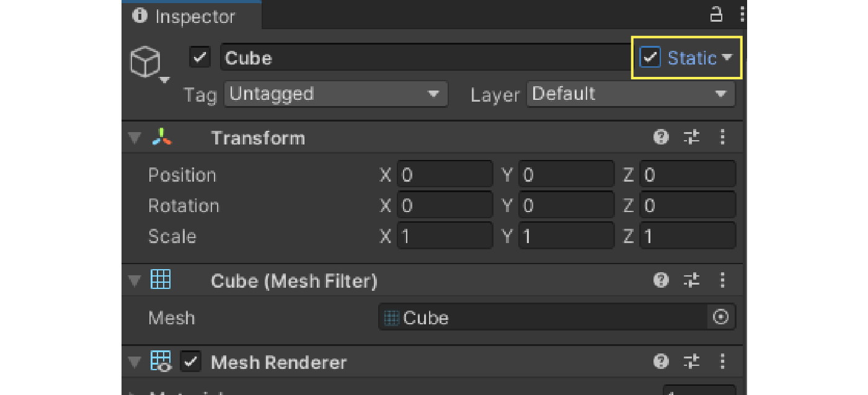Open Transform component help reference
The height and width of the screenshot is (395, 868).
pos(661,137)
